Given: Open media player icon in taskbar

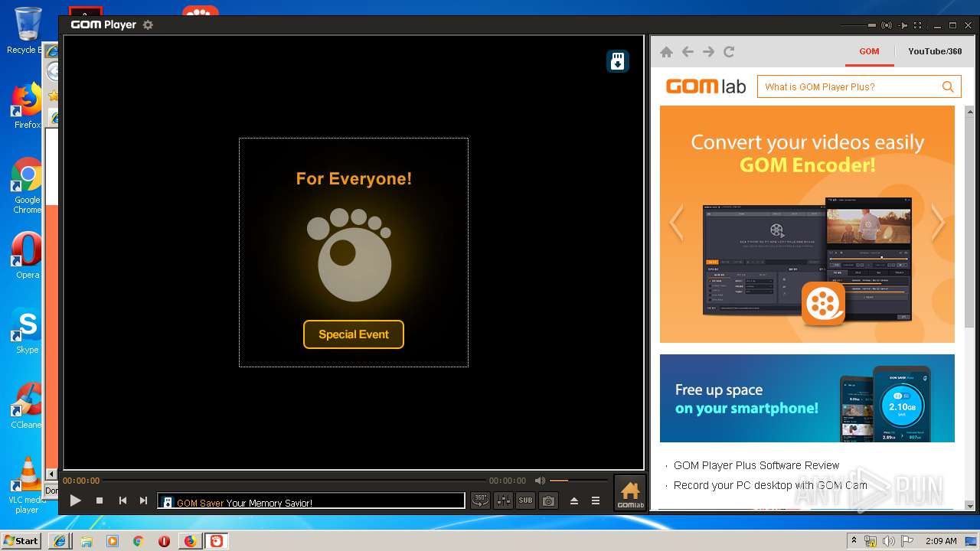Looking at the screenshot, I should (113, 541).
